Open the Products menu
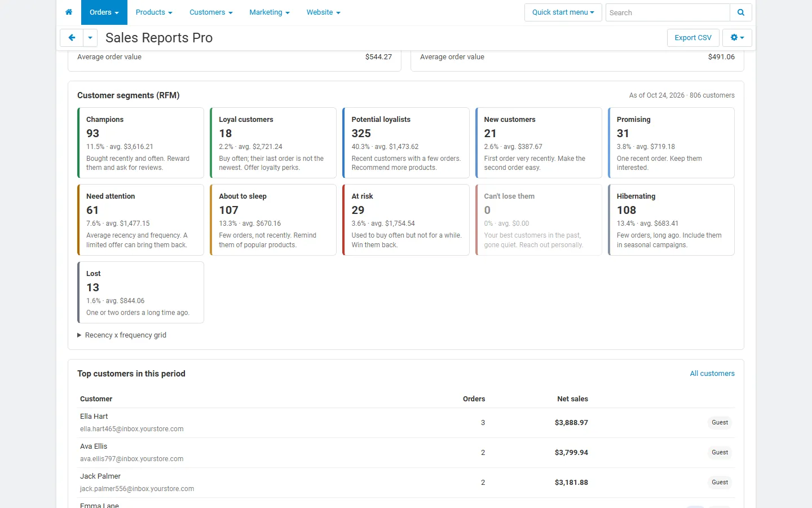The width and height of the screenshot is (812, 508). coord(154,12)
